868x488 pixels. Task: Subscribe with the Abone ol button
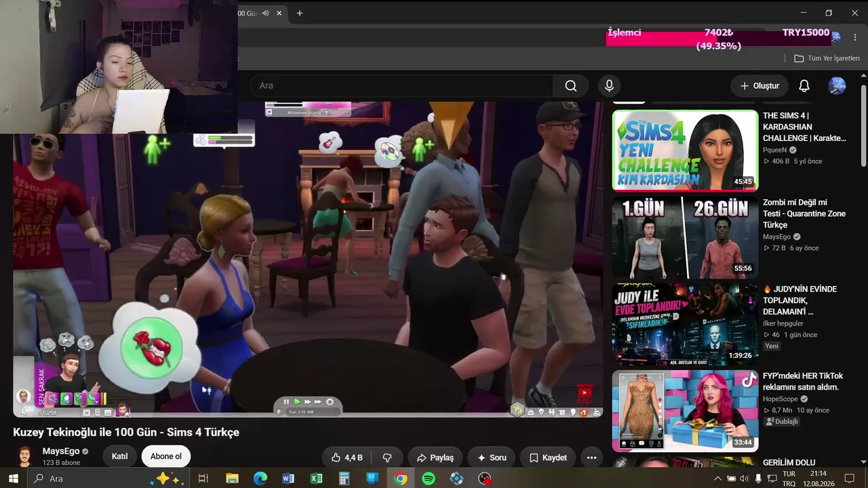pyautogui.click(x=166, y=456)
